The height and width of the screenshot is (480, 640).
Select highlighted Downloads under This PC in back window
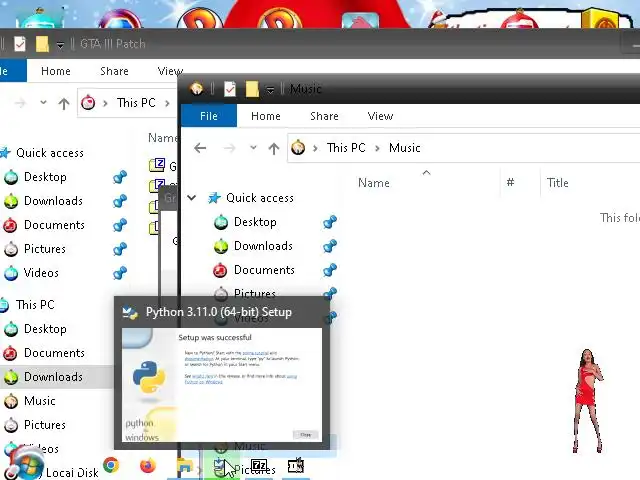click(53, 377)
